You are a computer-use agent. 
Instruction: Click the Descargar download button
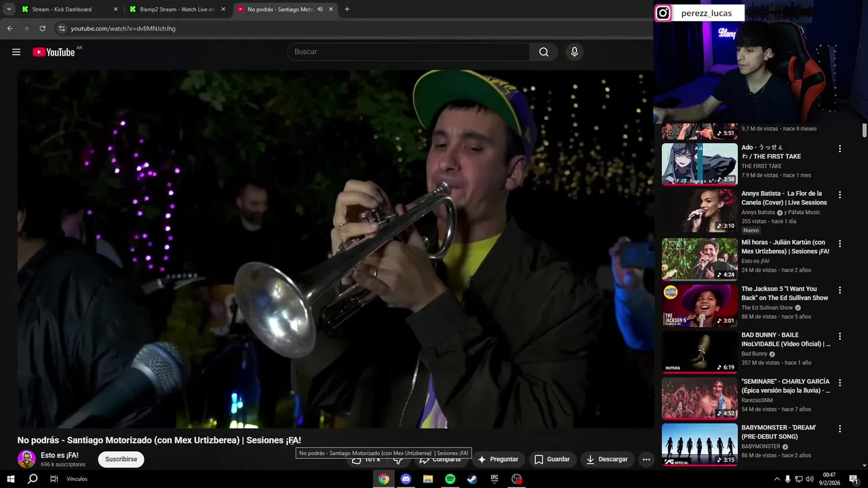pyautogui.click(x=607, y=459)
